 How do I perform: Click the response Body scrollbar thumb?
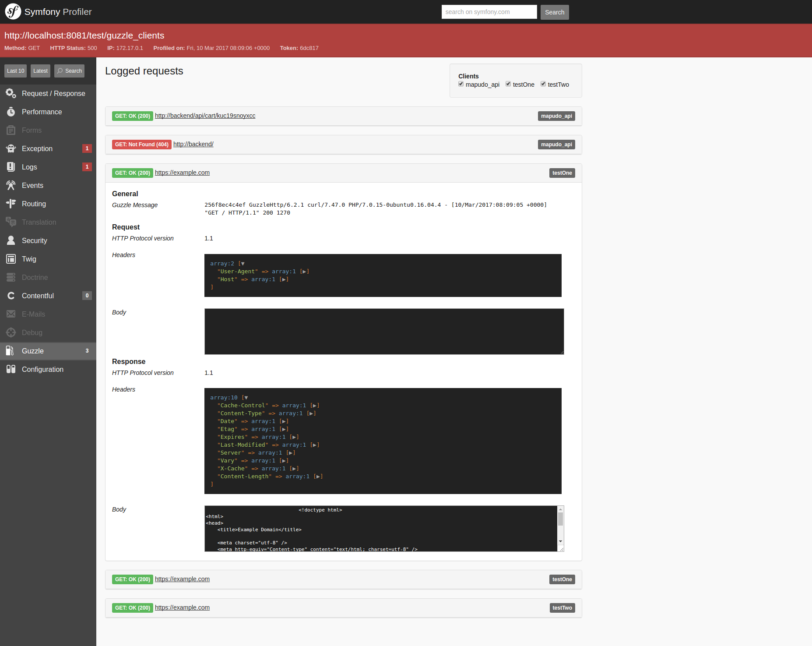click(x=560, y=519)
